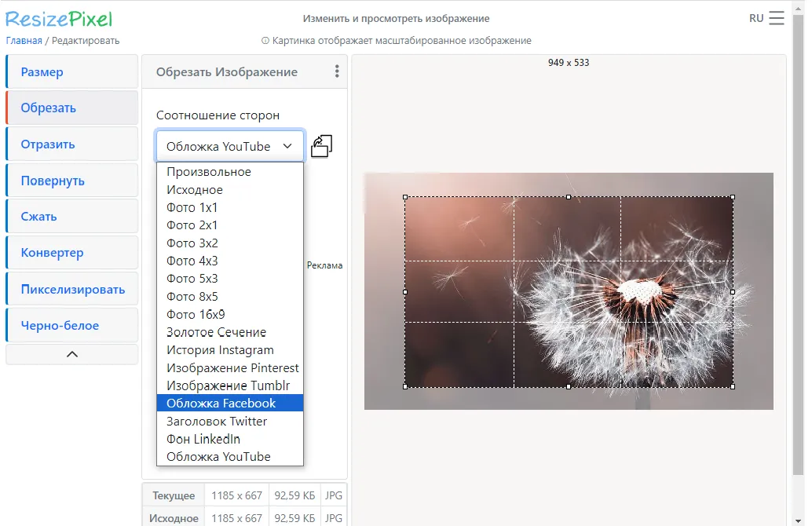
Task: Click the swap crop orientation icon
Action: pyautogui.click(x=320, y=145)
